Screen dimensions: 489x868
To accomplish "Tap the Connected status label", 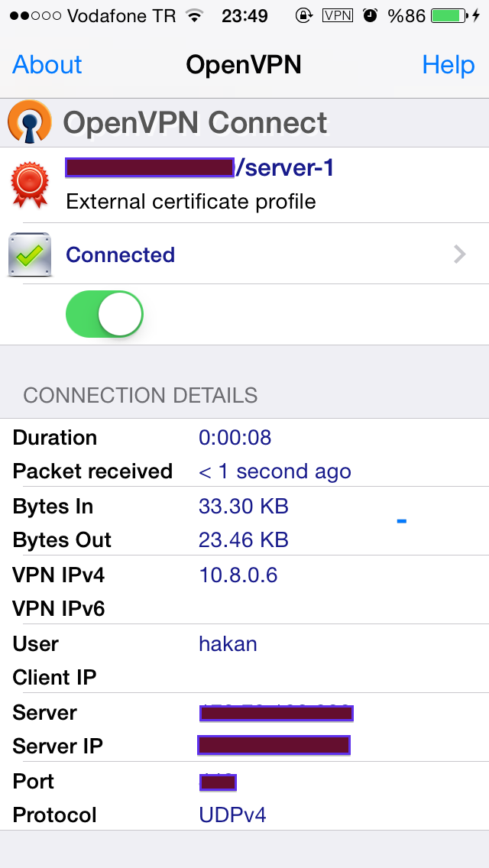I will tap(120, 254).
